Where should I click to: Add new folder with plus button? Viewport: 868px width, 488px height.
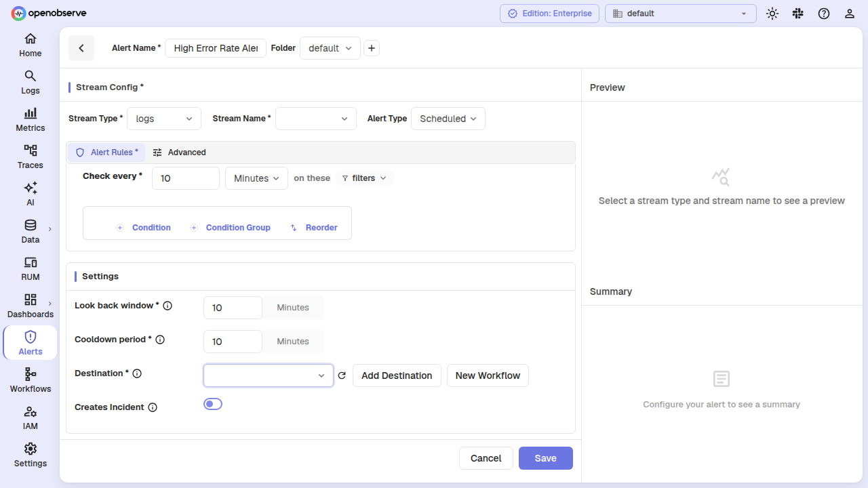coord(372,48)
